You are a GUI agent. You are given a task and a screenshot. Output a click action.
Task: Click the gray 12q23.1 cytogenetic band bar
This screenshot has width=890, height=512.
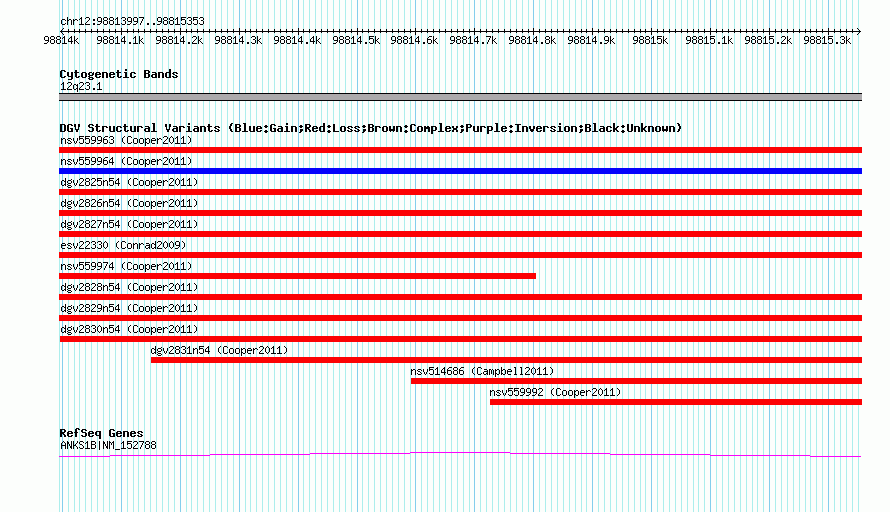[x=460, y=97]
